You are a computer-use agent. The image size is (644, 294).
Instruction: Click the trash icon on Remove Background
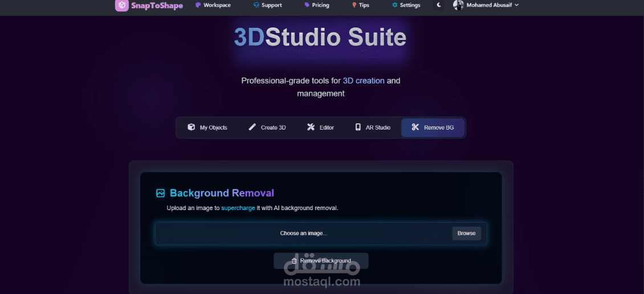point(294,261)
